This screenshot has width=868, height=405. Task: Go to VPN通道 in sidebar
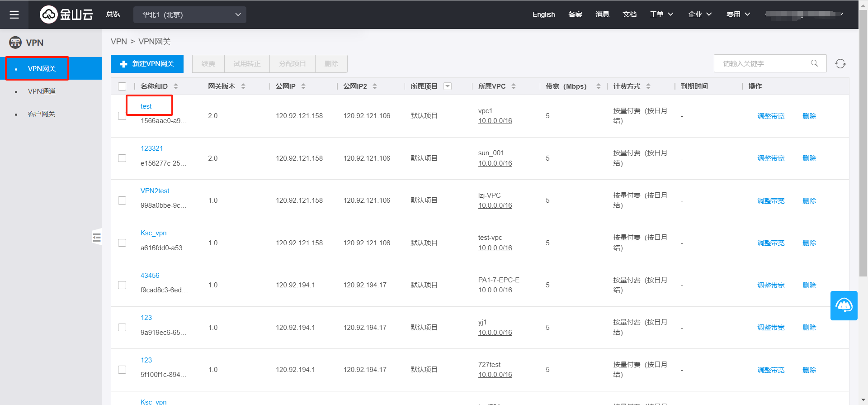(42, 91)
